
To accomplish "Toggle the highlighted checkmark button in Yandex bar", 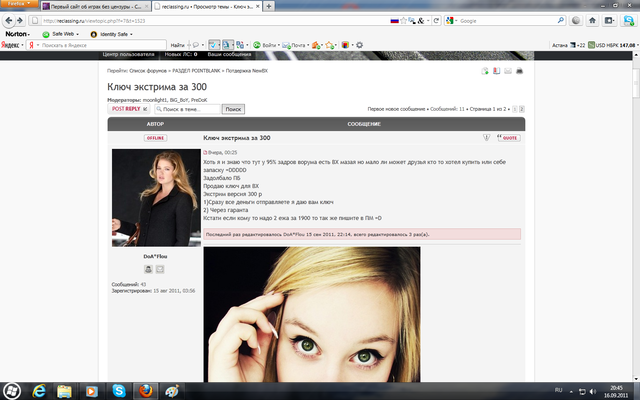I will tap(214, 45).
